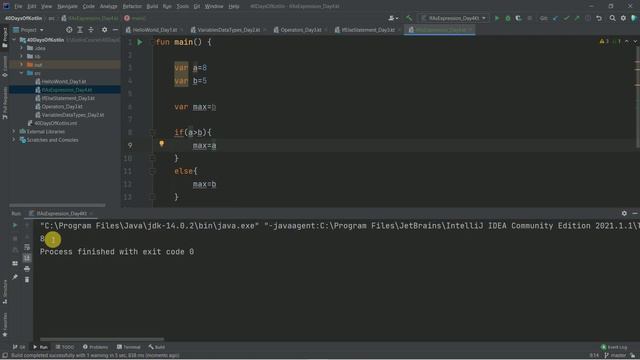Hide the Project panel with the minus icon
The width and height of the screenshot is (640, 360).
point(116,30)
